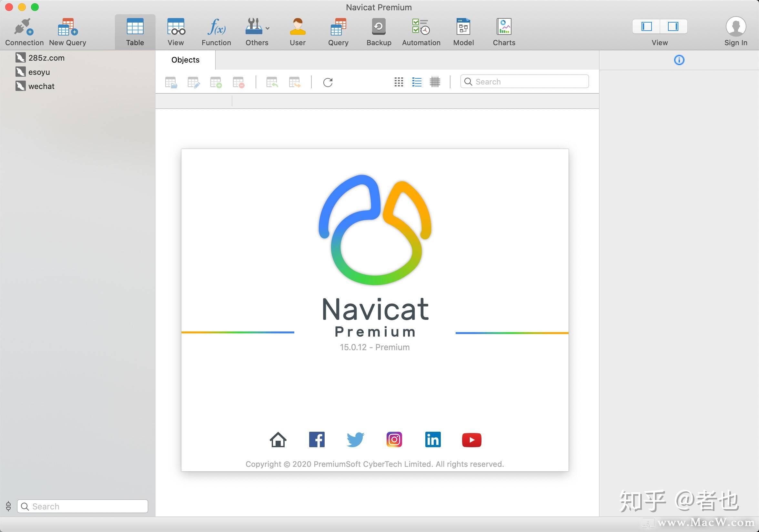The height and width of the screenshot is (532, 759).
Task: Click the objects Search field
Action: [x=524, y=82]
